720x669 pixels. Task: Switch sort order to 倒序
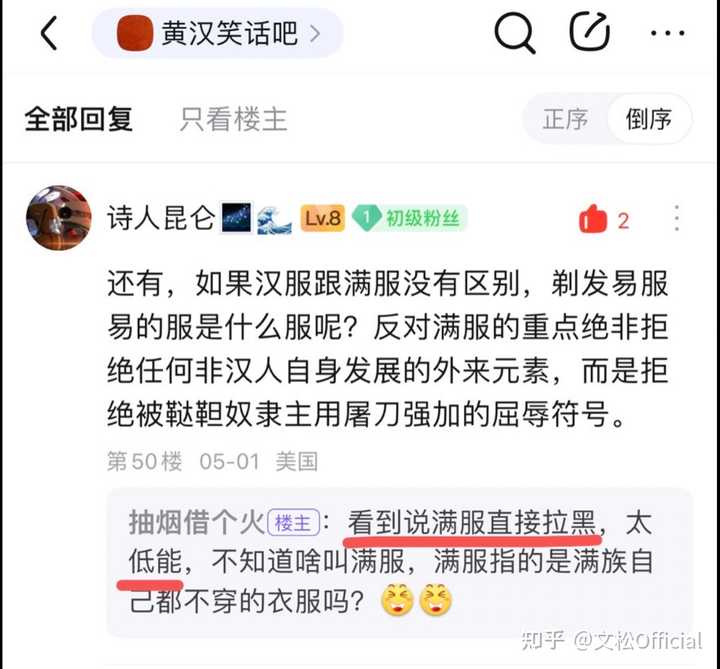coord(648,119)
